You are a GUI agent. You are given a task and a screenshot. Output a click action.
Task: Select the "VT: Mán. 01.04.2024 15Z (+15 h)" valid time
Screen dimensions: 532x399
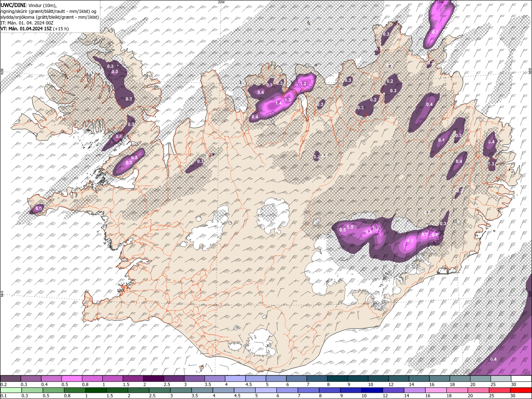point(34,29)
